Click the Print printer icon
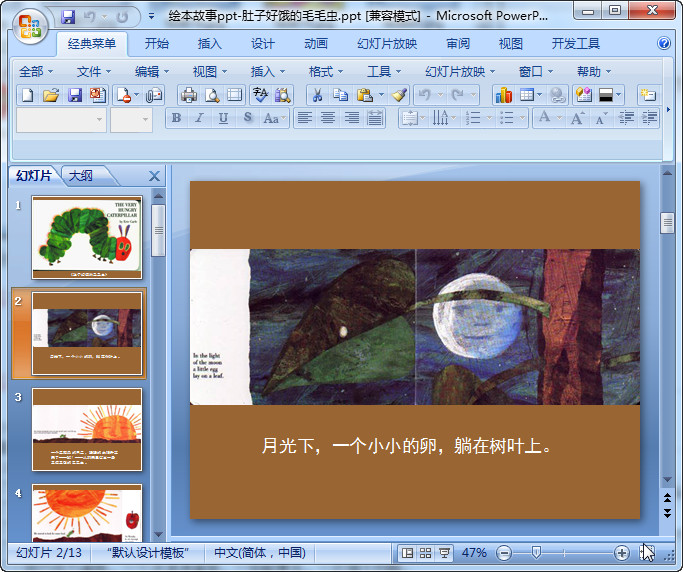This screenshot has width=683, height=572. point(189,95)
